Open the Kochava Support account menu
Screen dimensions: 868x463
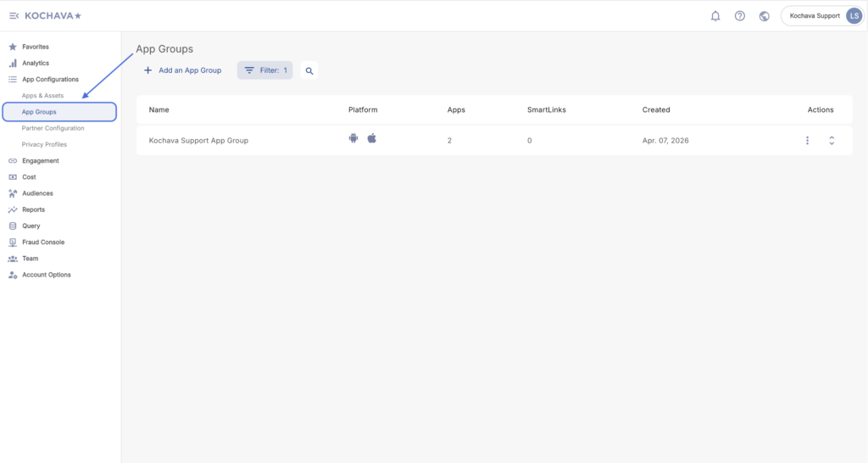822,16
